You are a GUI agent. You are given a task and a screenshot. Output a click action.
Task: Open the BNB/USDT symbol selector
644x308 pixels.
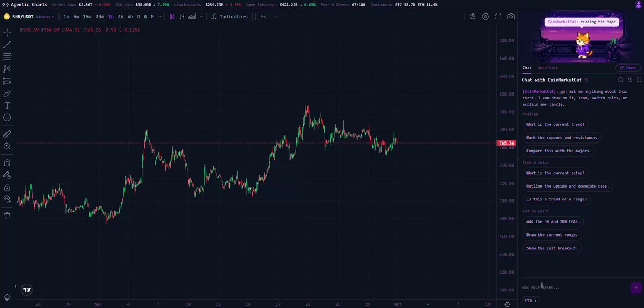[x=23, y=17]
